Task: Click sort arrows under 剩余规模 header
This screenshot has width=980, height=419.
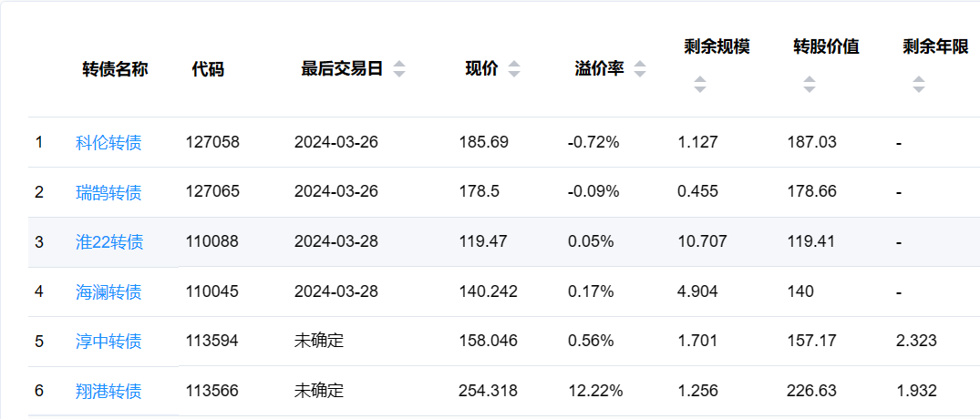Action: tap(699, 85)
